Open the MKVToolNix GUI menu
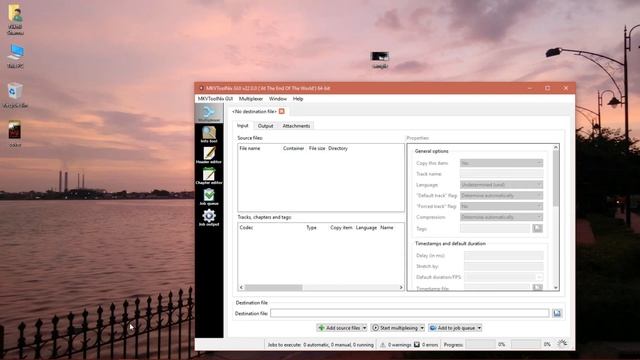 coord(215,99)
